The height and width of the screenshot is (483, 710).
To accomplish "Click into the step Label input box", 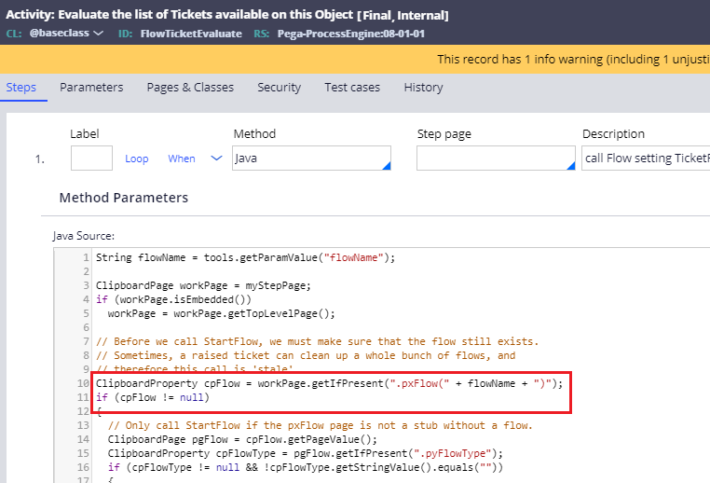I will pyautogui.click(x=92, y=158).
